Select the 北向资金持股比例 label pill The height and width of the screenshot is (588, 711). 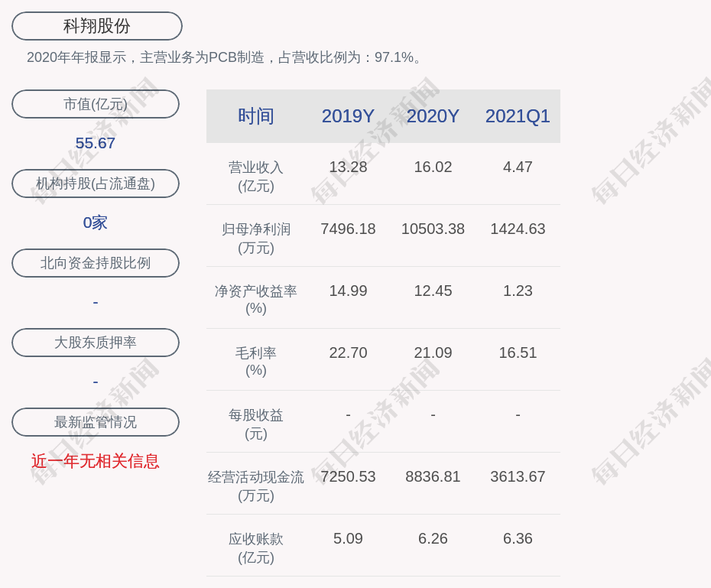[96, 263]
